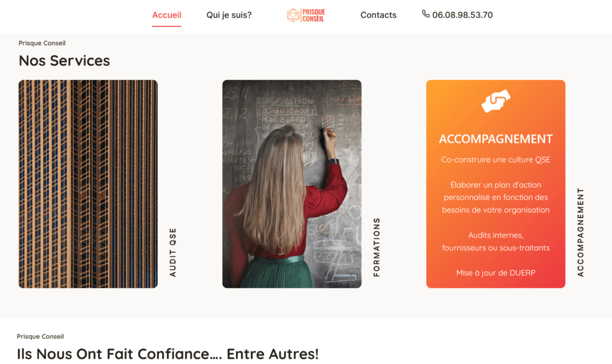612x364 pixels.
Task: Click the handshake icon on orange card
Action: click(x=495, y=101)
